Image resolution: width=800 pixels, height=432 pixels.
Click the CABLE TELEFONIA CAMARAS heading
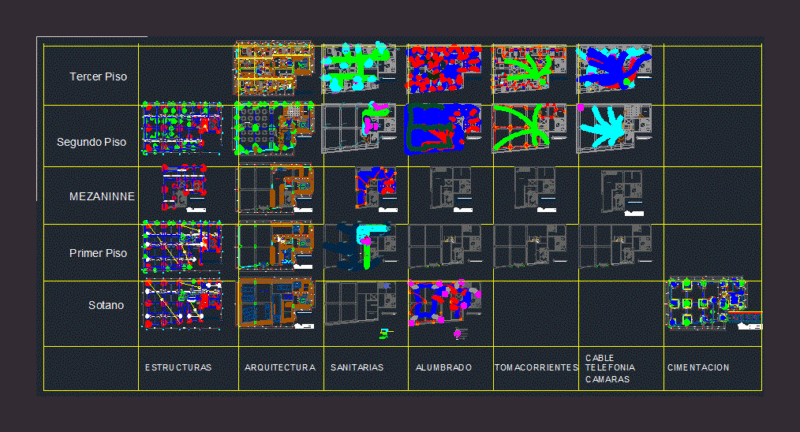coord(610,368)
